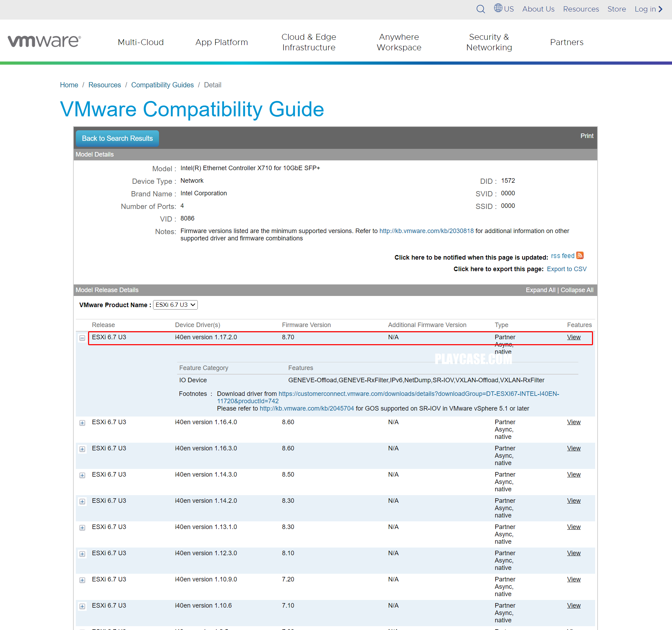
Task: Click View for i40en version 1.13.1.0
Action: coord(573,527)
